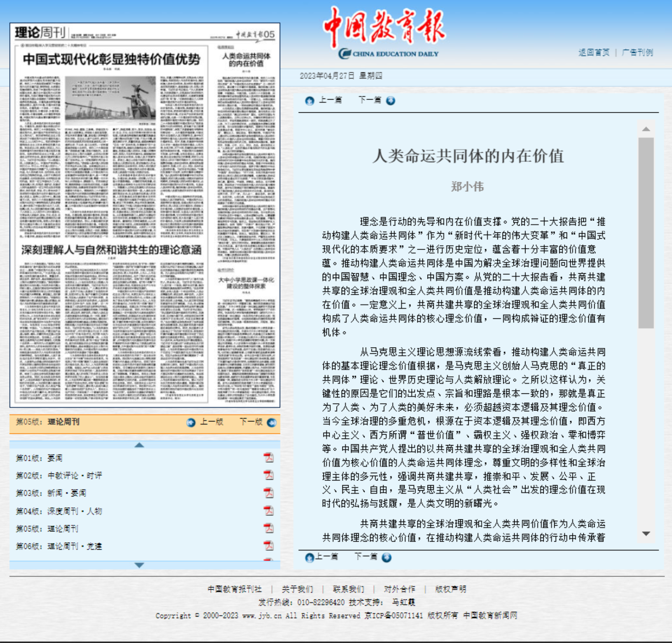Click the top previous-article arrow icon

click(310, 101)
